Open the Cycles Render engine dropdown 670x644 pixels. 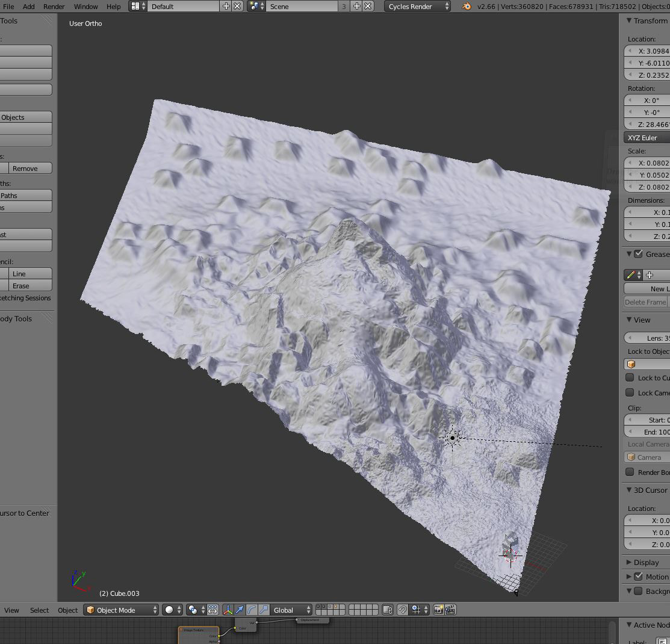tap(417, 7)
